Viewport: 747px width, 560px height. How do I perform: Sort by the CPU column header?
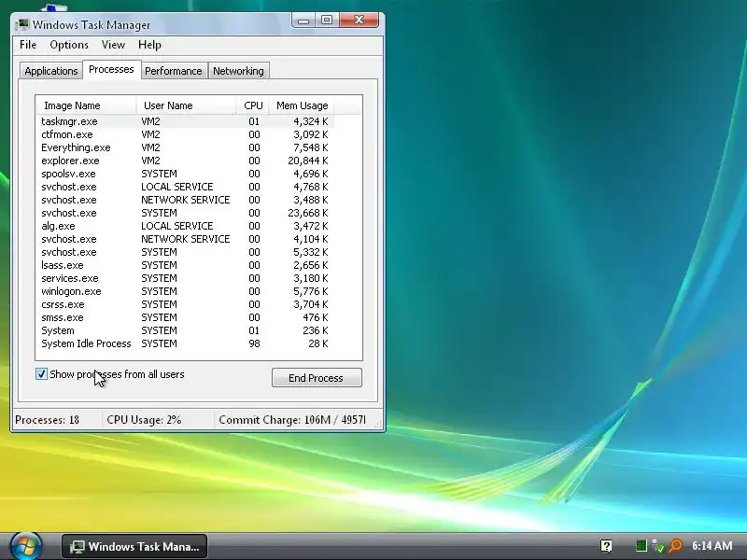pos(253,105)
